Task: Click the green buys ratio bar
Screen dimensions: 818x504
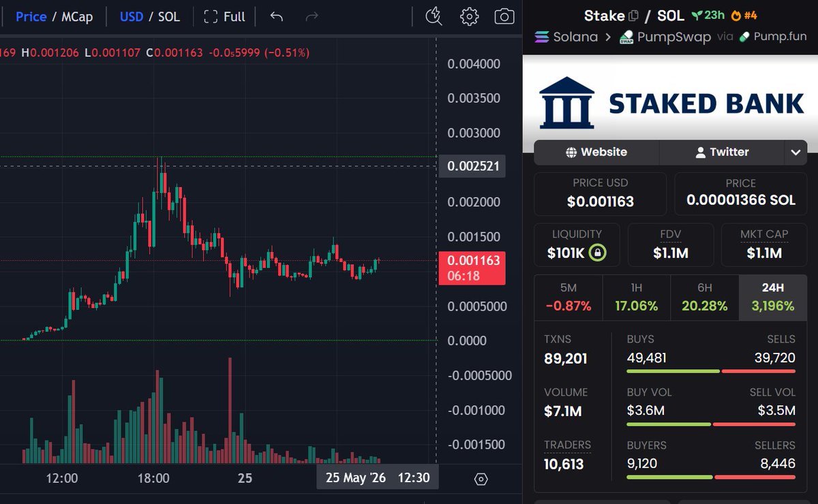Action: [673, 371]
